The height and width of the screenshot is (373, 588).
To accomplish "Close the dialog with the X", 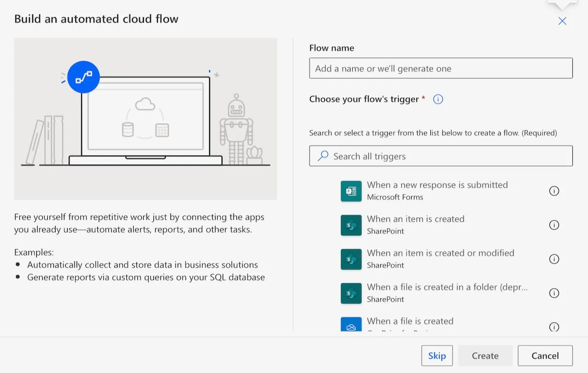I will click(x=562, y=21).
